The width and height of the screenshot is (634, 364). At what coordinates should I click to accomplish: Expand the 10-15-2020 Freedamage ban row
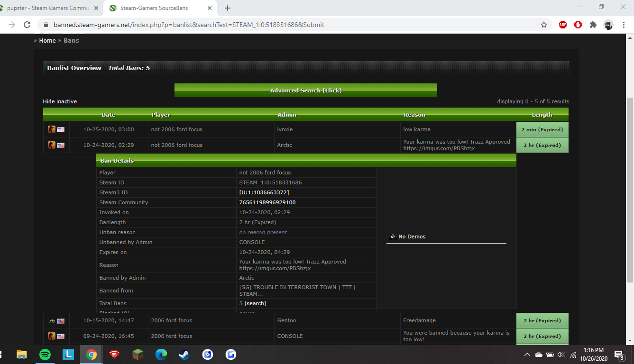(x=306, y=321)
